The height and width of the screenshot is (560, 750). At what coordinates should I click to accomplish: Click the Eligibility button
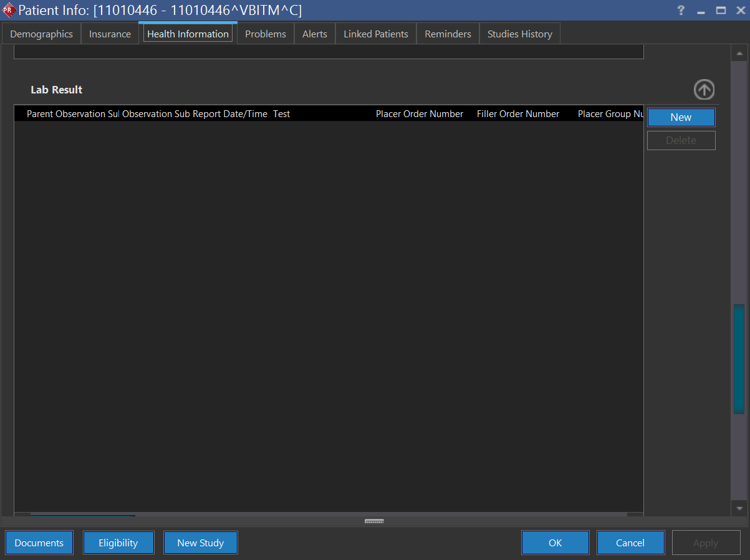point(118,543)
